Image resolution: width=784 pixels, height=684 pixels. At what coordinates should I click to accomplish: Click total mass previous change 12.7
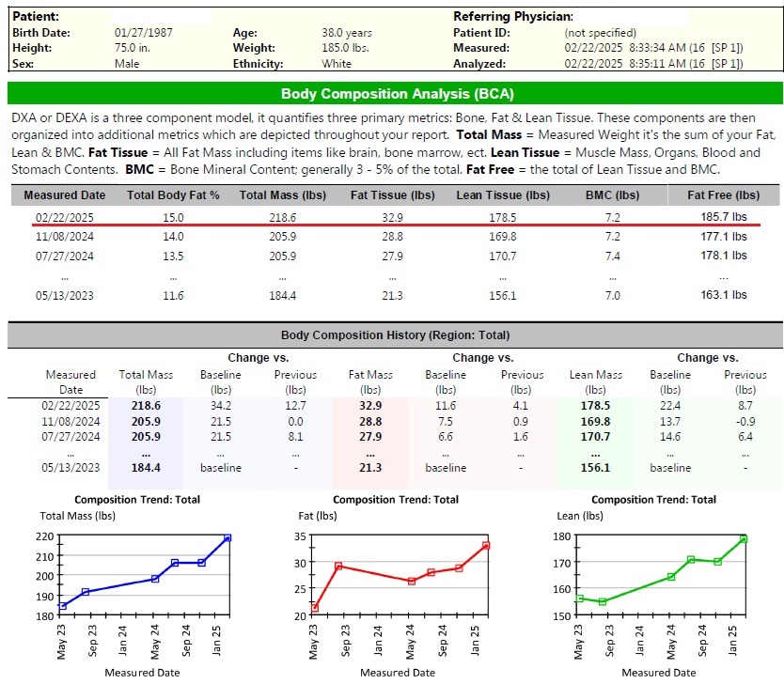(295, 405)
